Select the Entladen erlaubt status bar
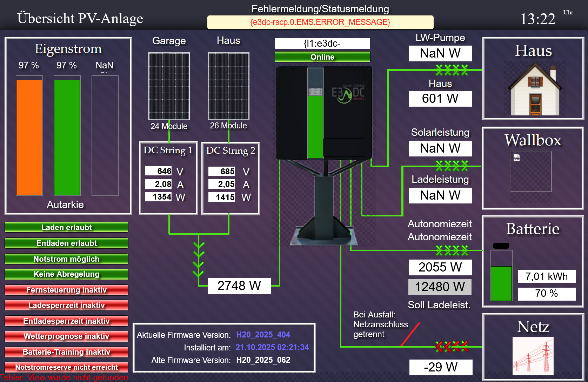Screen dimensions: 588x382 click(x=66, y=243)
